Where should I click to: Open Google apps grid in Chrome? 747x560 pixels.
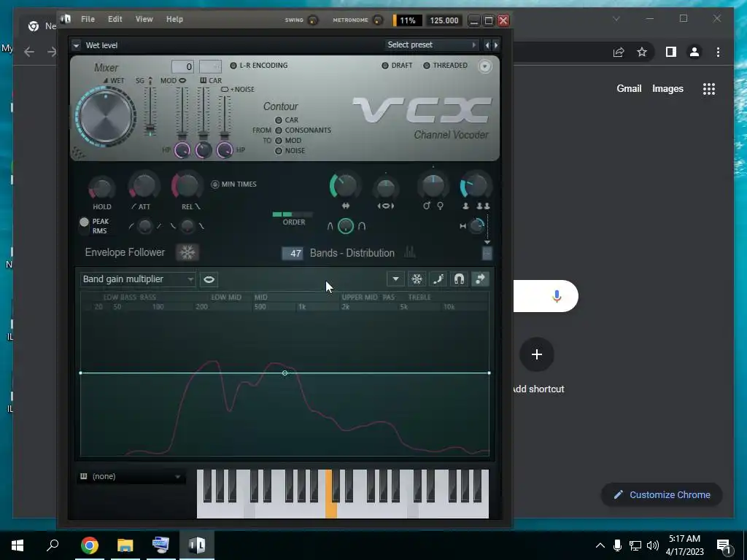coord(709,89)
